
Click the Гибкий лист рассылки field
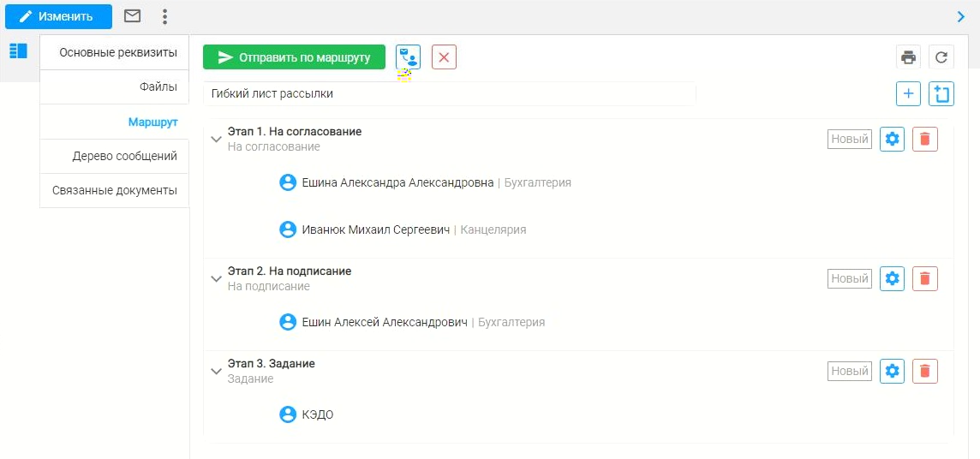[450, 93]
